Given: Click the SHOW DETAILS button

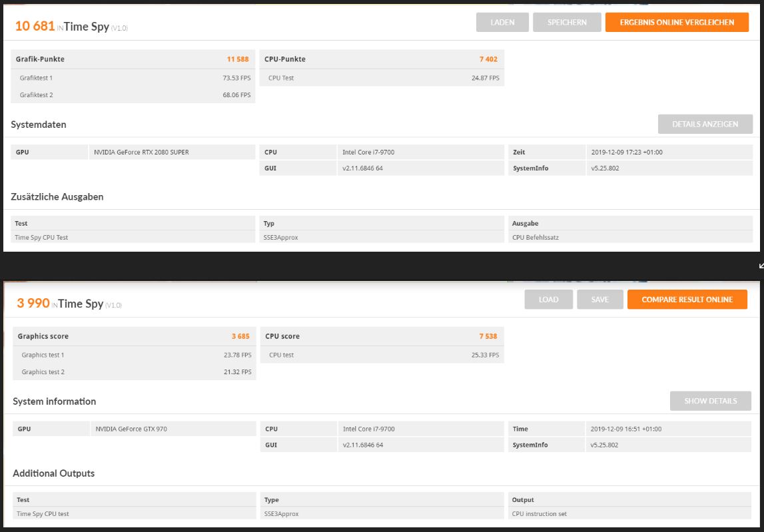Looking at the screenshot, I should 711,401.
